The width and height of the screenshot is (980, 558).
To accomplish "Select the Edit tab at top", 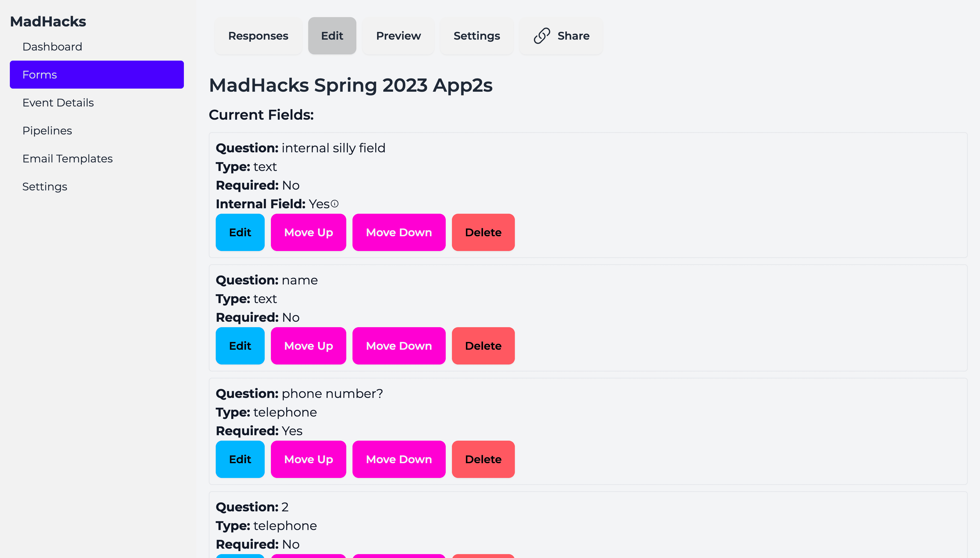I will 332,36.
